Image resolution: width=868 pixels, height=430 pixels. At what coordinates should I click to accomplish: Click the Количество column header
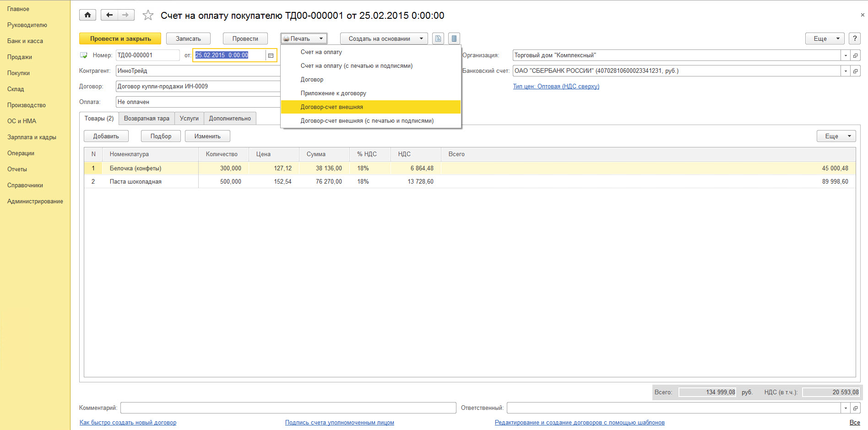[x=224, y=154]
